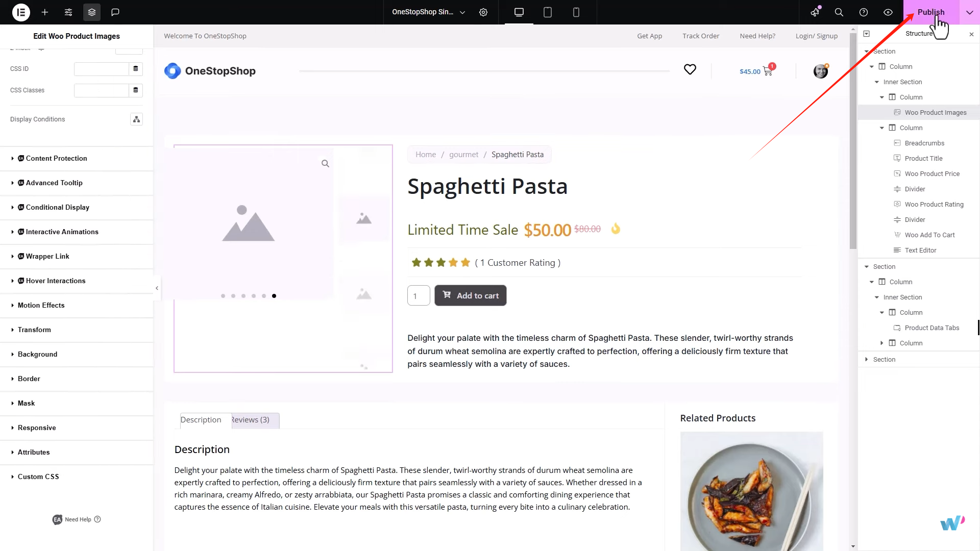Switch to the Reviews tab
Screen dimensions: 980x551
[250, 420]
